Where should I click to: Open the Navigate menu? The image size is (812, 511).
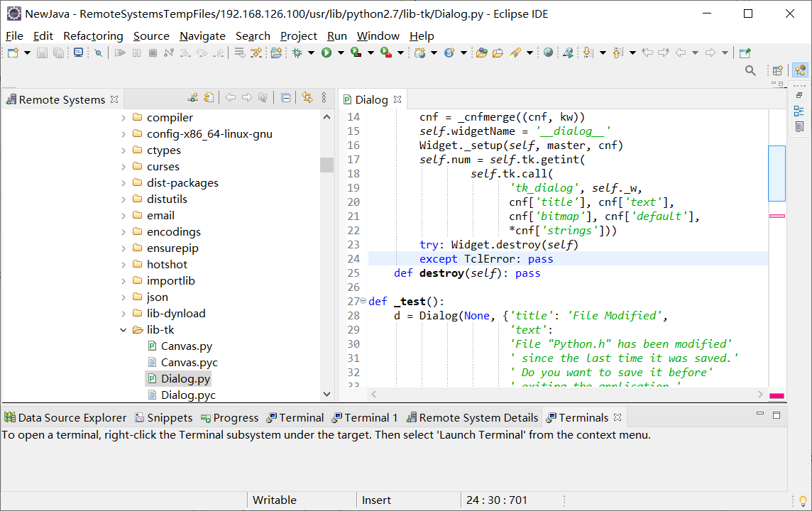click(202, 35)
